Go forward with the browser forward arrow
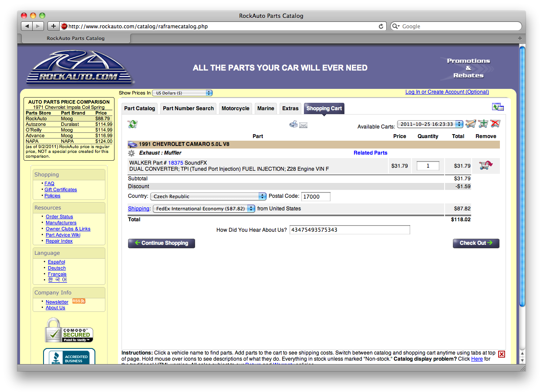543x392 pixels. coord(38,26)
